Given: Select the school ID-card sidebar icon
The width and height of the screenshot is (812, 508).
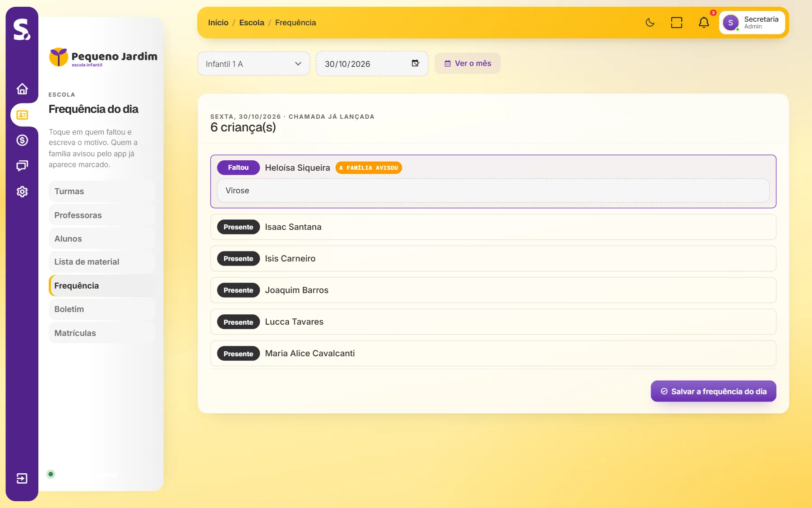Looking at the screenshot, I should coord(22,115).
